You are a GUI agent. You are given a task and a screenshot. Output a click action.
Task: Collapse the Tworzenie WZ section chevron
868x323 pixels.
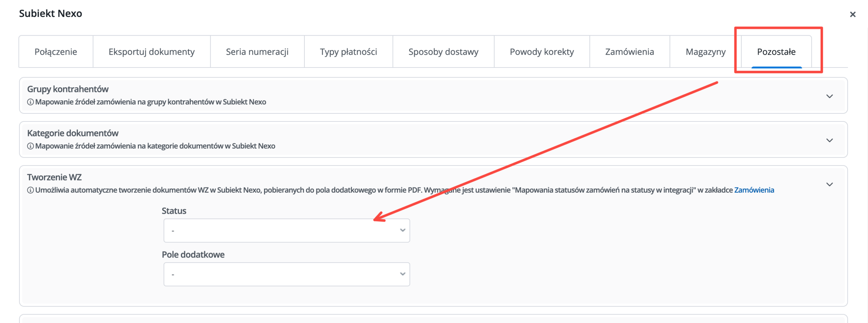tap(829, 185)
